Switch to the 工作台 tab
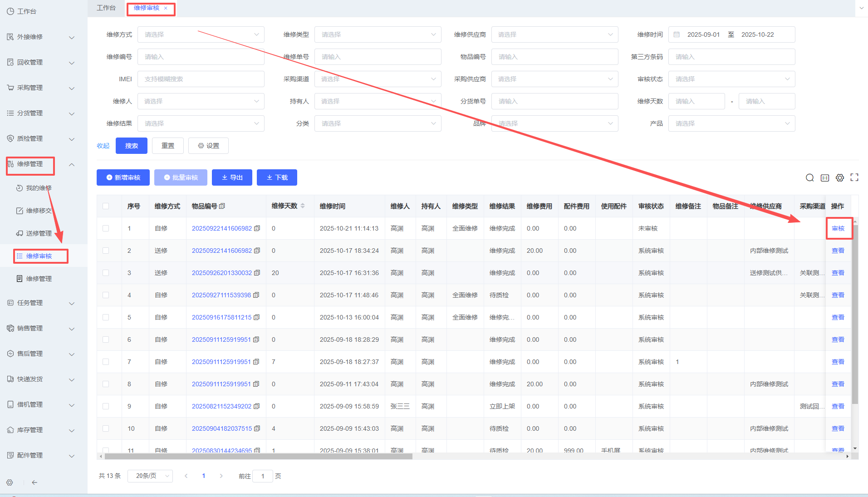The width and height of the screenshot is (868, 497). 106,8
